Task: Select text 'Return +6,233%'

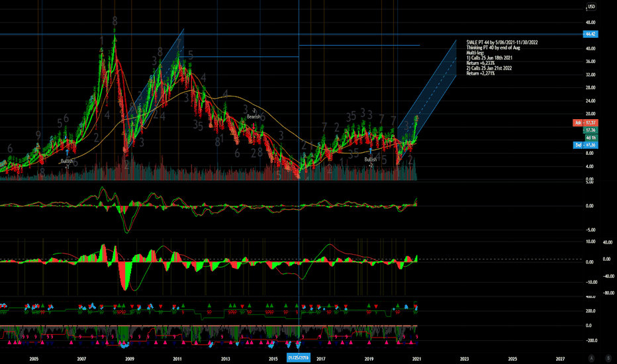Action: (x=481, y=63)
